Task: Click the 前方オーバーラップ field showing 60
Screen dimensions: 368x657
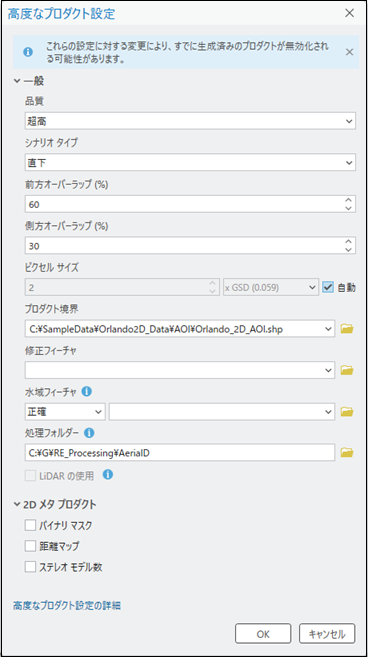Action: (x=190, y=204)
